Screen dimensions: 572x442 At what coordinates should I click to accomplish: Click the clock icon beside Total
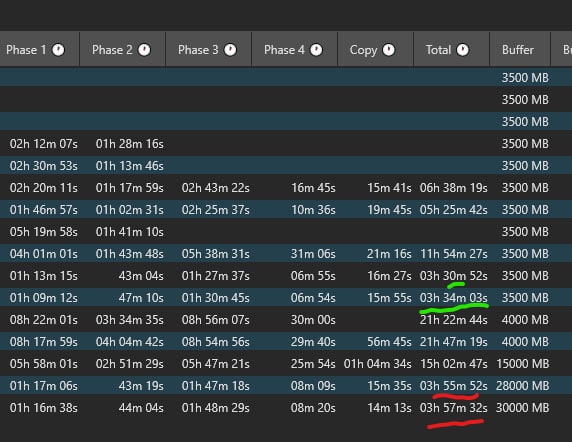(x=463, y=50)
